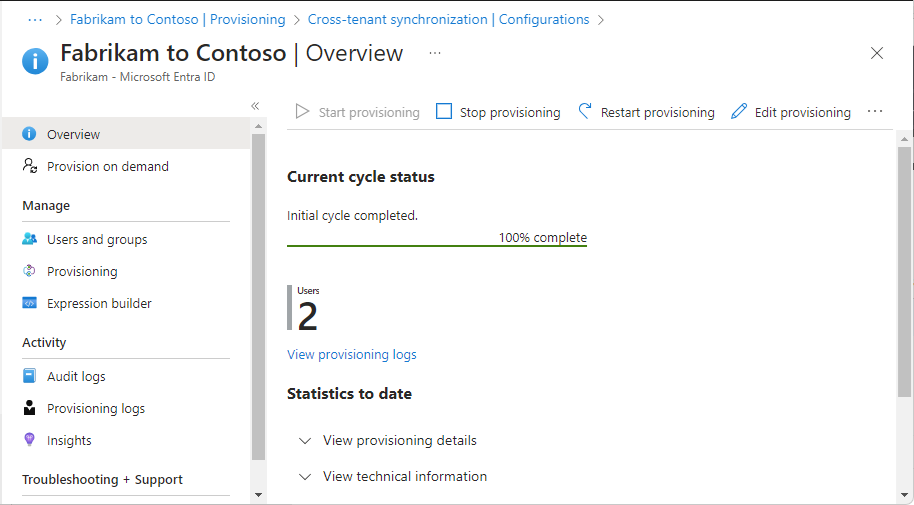Viewport: 914px width, 505px height.
Task: Open the Overview menu item
Action: (73, 134)
